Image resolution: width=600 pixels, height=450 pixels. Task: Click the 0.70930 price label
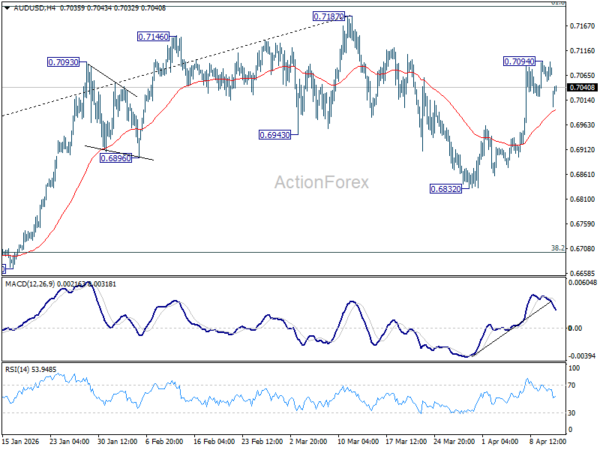coord(64,62)
